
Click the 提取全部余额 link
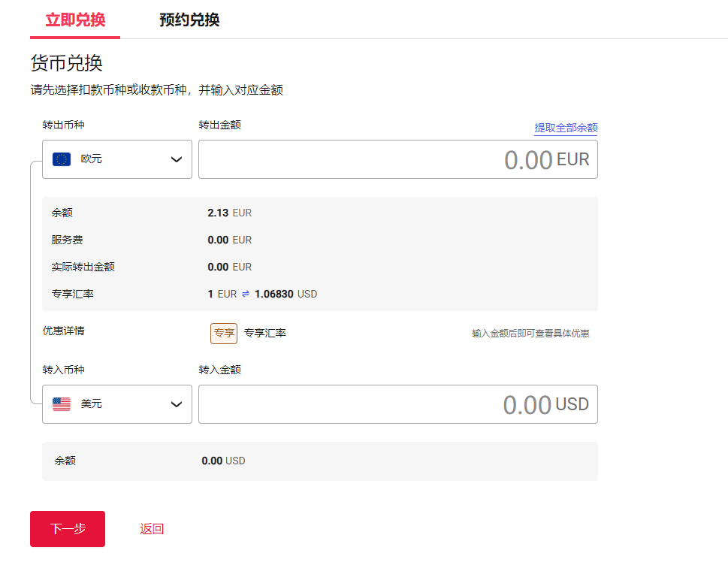(566, 128)
